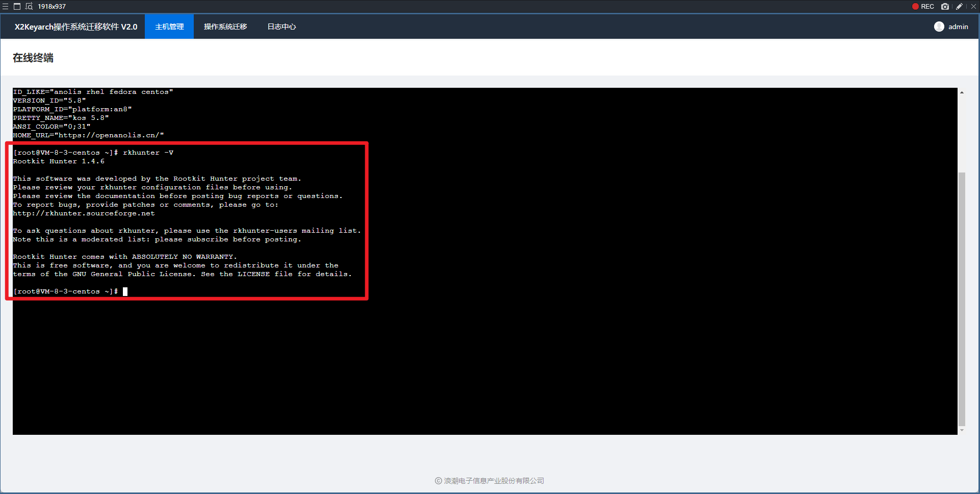Click the terminal scrollbar down arrow
The width and height of the screenshot is (980, 494).
pyautogui.click(x=962, y=430)
